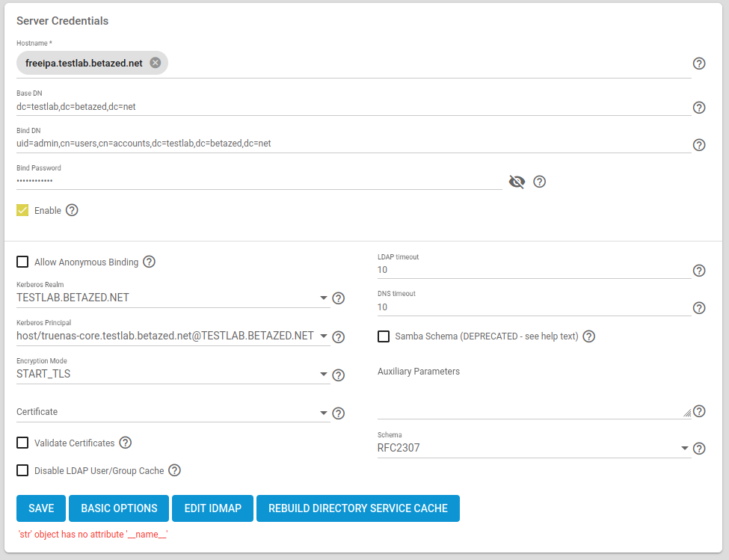729x560 pixels.
Task: Open help for the Certificate dropdown
Action: tap(339, 413)
